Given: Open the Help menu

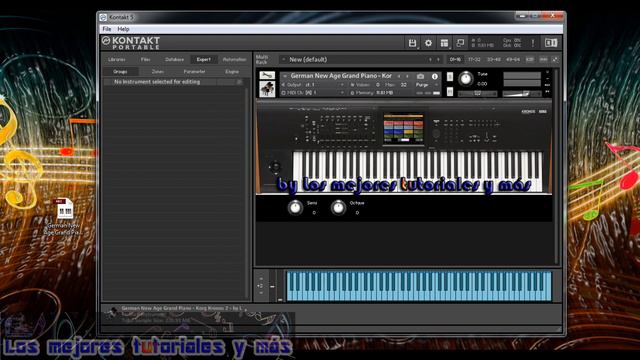Looking at the screenshot, I should pyautogui.click(x=123, y=29).
